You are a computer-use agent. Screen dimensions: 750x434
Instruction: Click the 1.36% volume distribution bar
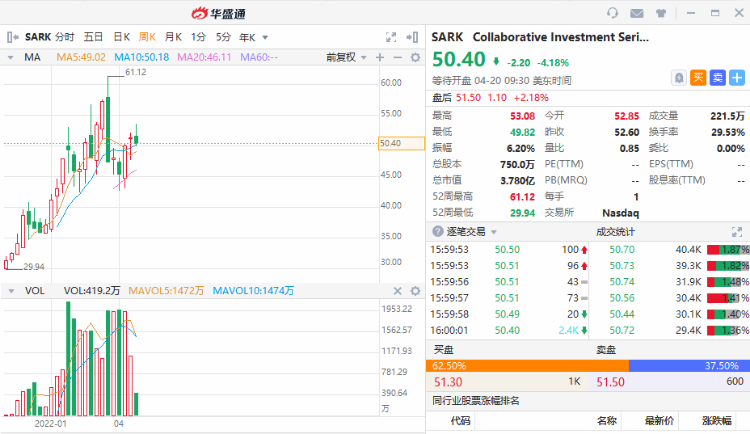click(728, 330)
